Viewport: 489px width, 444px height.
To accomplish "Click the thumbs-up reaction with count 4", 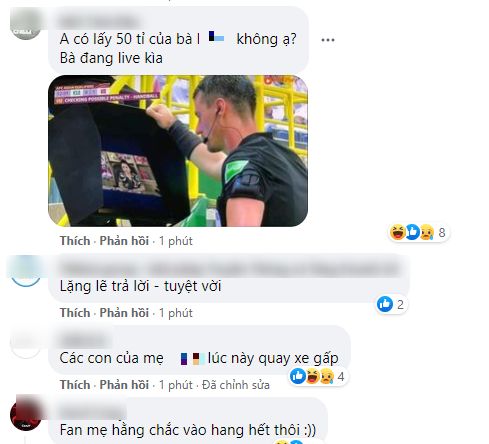I will click(x=298, y=376).
